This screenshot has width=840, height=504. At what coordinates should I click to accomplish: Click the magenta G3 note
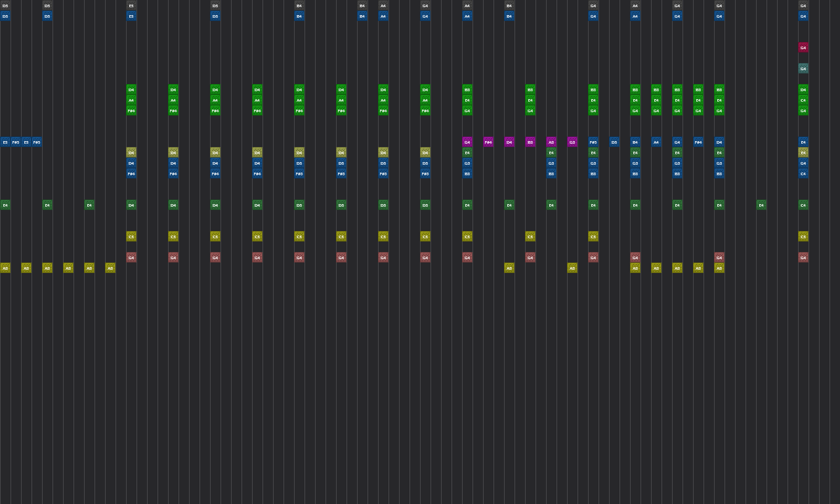click(x=572, y=142)
